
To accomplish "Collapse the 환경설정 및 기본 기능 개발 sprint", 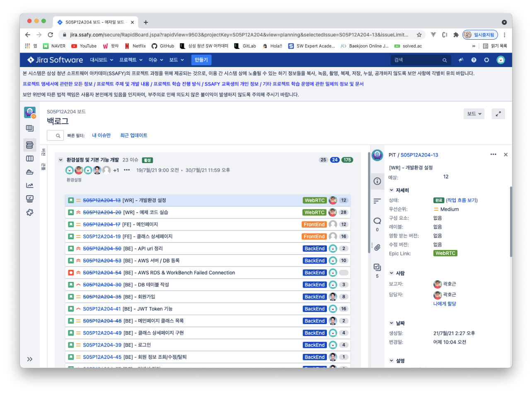I will [60, 160].
